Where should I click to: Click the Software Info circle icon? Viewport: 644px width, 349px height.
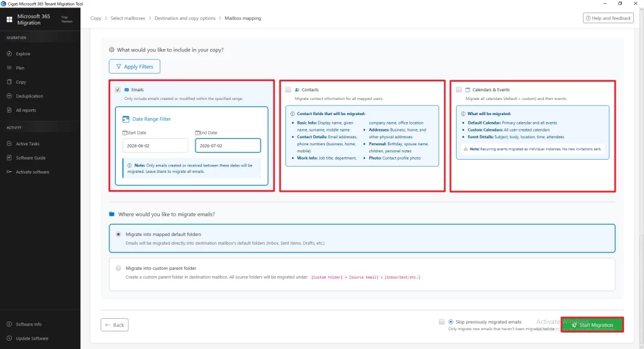pos(9,324)
